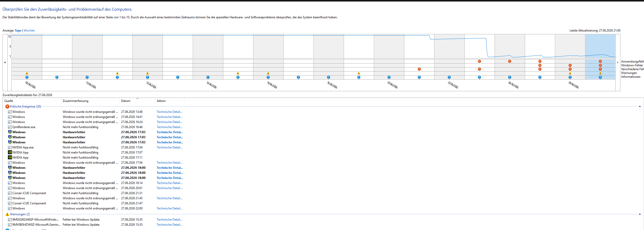Click the Verschiedene Fehler red icon on 26.06.2026
Viewport: 644px width, 230px height.
tap(570, 69)
